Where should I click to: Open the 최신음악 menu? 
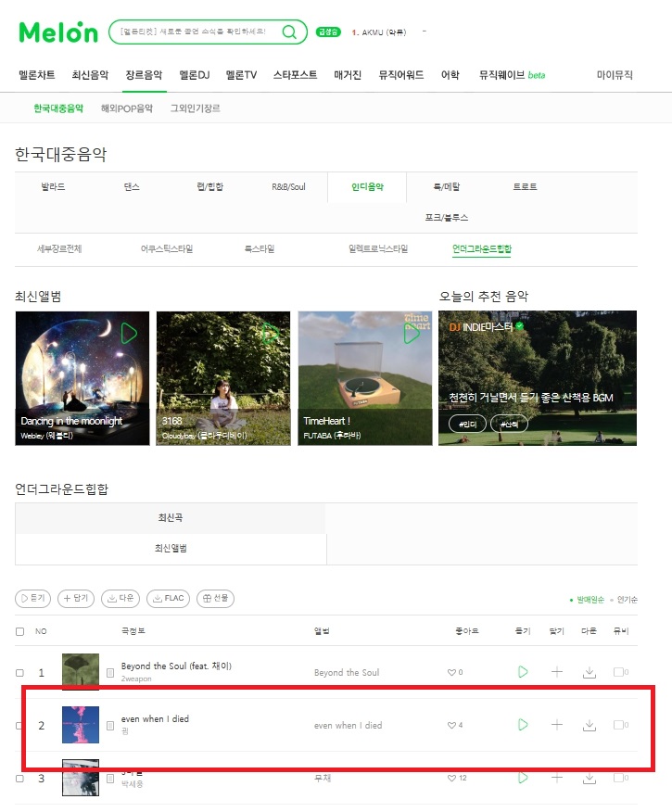pos(90,75)
